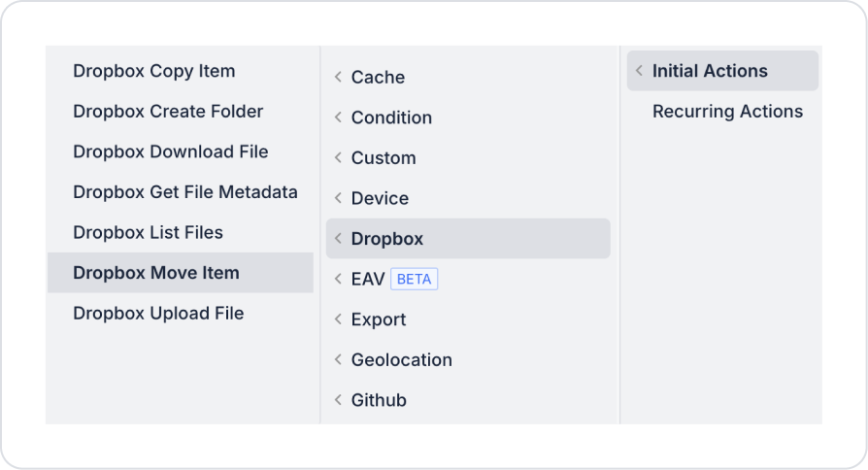
Task: Click the highlighted Dropbox category
Action: 468,239
